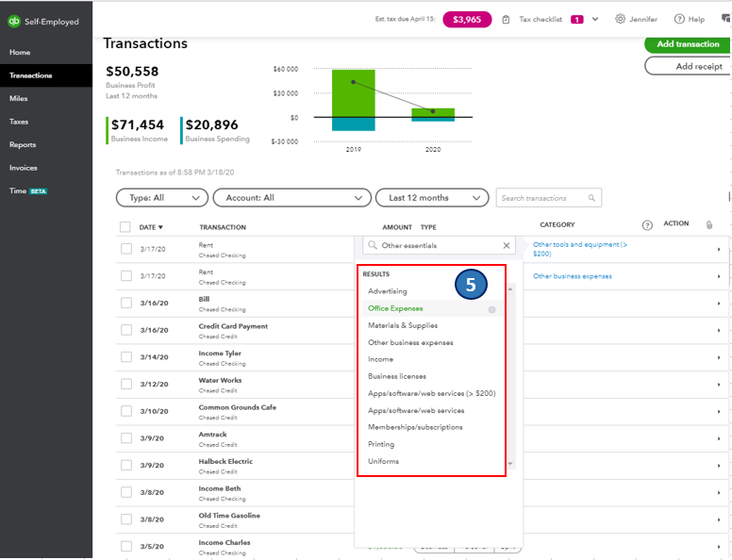Click the Add transaction button
This screenshot has width=732, height=560.
click(x=688, y=44)
